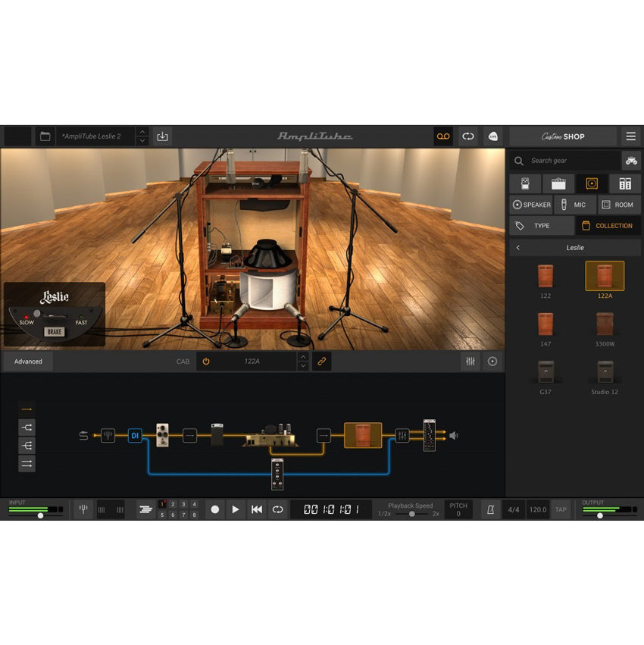This screenshot has width=644, height=645.
Task: Click the Advanced button
Action: (28, 362)
